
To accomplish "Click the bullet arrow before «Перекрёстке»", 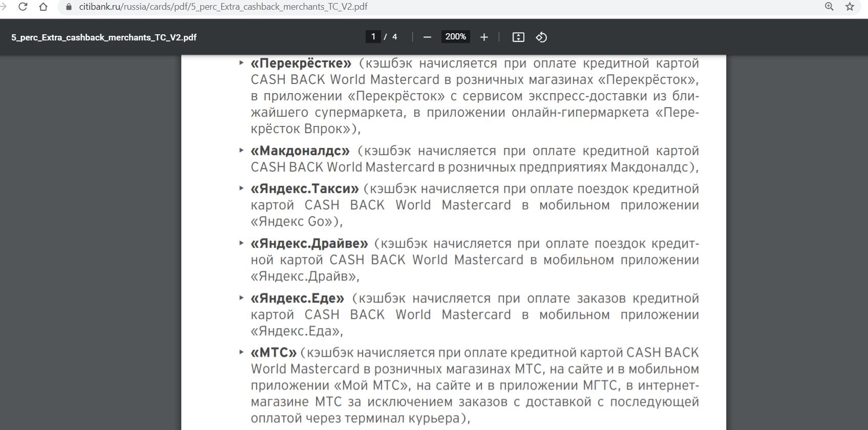I will pos(241,62).
